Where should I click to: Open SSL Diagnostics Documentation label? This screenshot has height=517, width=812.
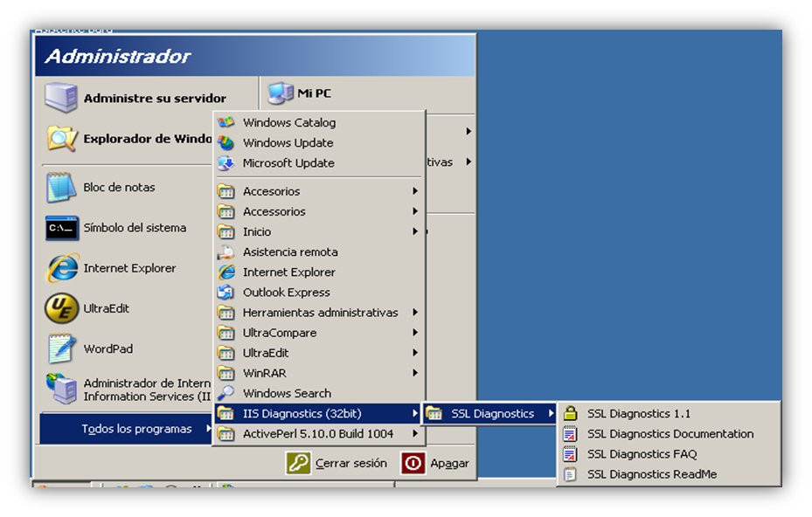coord(670,434)
